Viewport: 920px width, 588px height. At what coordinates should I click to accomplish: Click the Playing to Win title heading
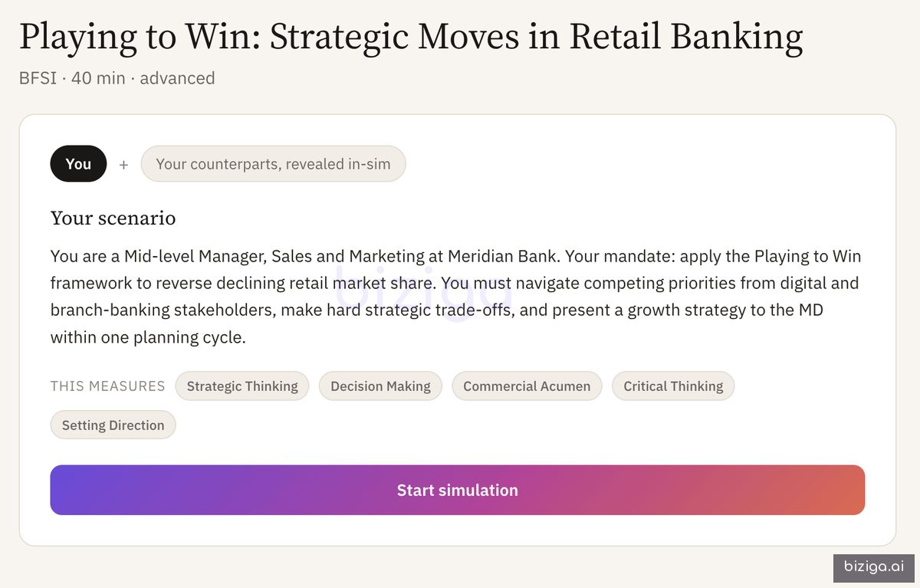[411, 37]
